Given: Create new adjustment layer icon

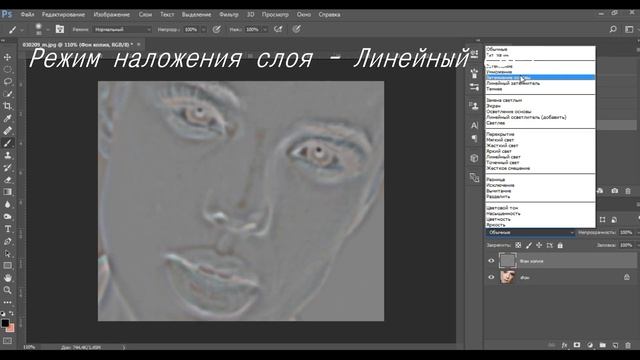Looking at the screenshot, I should pos(590,345).
